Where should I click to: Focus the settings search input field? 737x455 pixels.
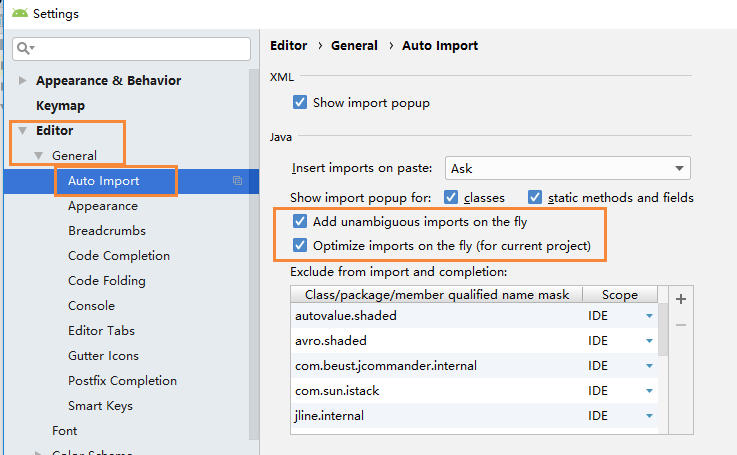tap(140, 48)
